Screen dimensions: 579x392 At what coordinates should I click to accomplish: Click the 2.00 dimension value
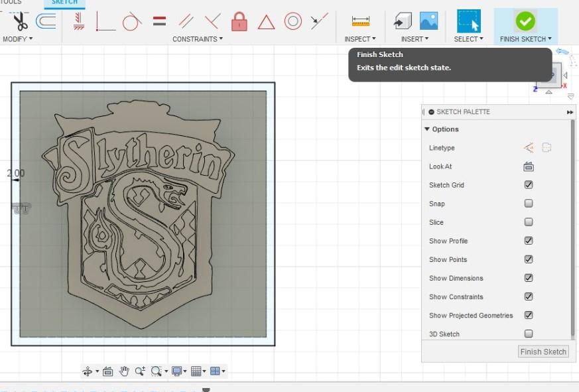pos(16,173)
